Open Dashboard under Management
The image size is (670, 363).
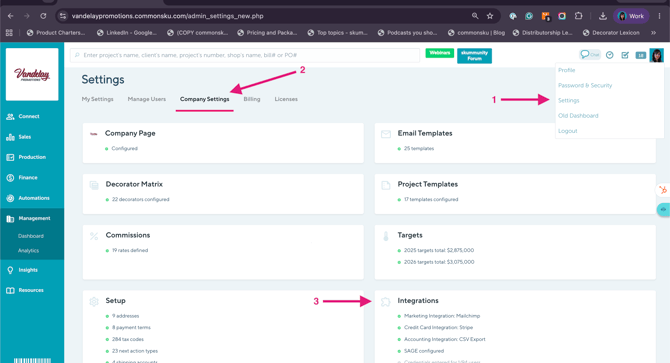(31, 236)
